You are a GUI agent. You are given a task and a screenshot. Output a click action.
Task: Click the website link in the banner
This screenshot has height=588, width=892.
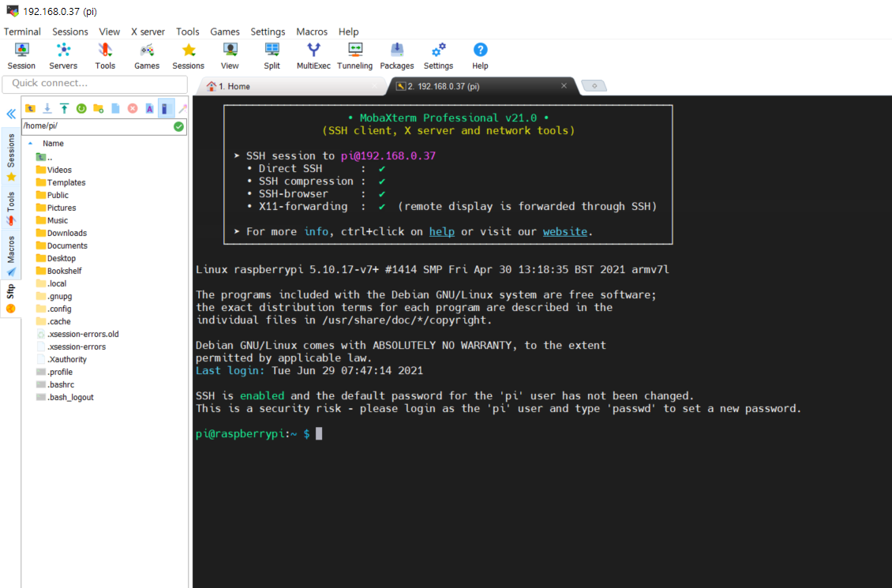point(565,231)
